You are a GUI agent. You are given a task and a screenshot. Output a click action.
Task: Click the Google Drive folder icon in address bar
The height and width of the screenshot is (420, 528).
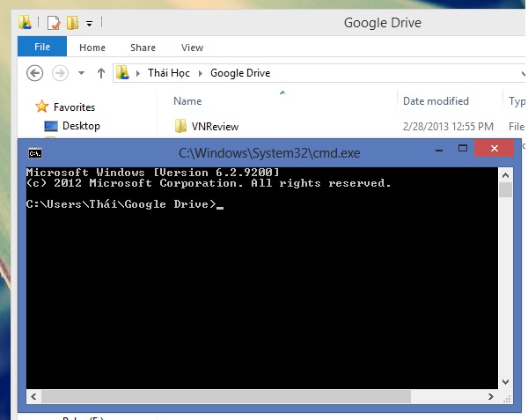click(122, 73)
